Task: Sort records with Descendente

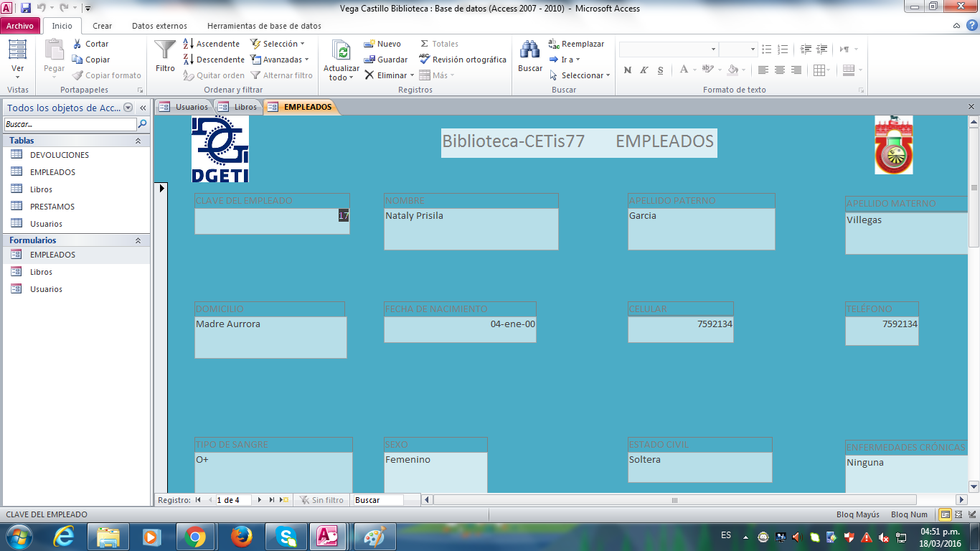Action: pos(214,60)
